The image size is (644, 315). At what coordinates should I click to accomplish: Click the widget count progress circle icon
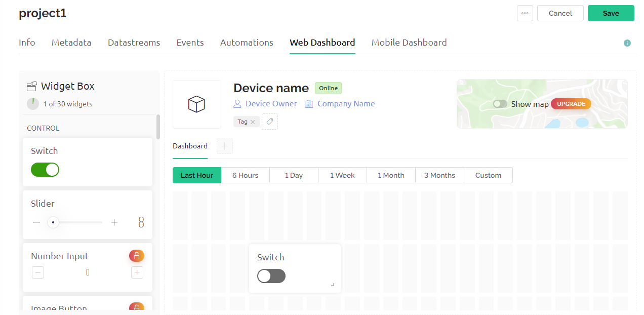[x=32, y=104]
